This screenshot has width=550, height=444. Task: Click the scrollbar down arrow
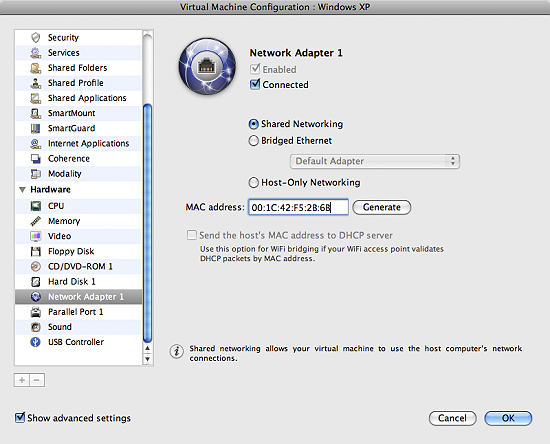tap(148, 359)
